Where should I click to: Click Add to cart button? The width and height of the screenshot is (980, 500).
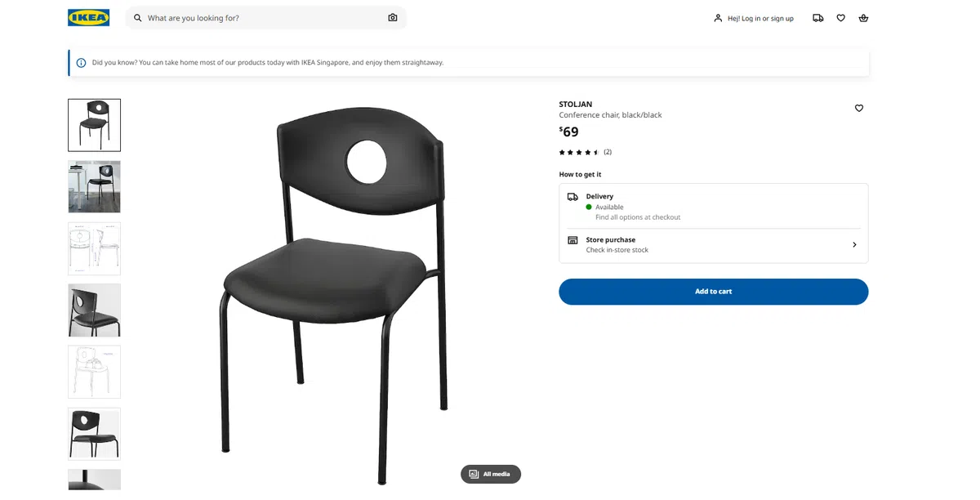[x=713, y=292]
